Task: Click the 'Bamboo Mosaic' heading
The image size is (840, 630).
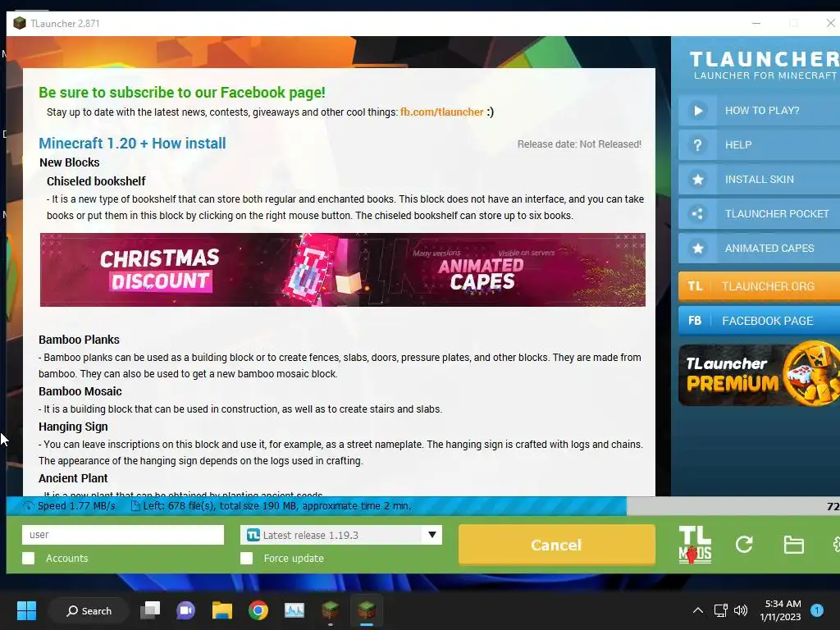Action: [x=80, y=391]
